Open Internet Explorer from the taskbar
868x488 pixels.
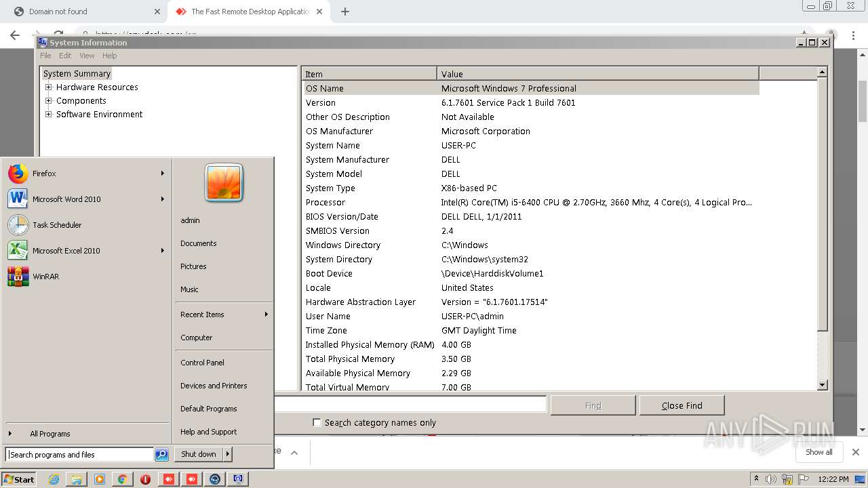[x=54, y=479]
